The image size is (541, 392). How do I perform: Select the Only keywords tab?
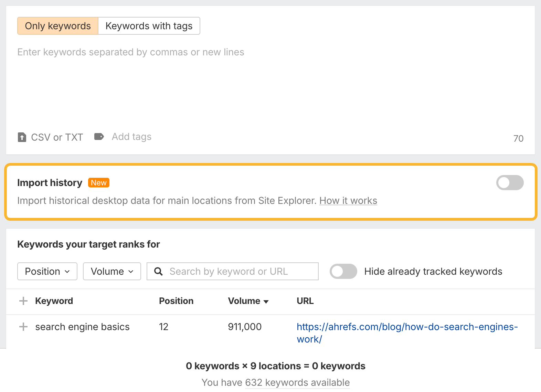pyautogui.click(x=58, y=26)
